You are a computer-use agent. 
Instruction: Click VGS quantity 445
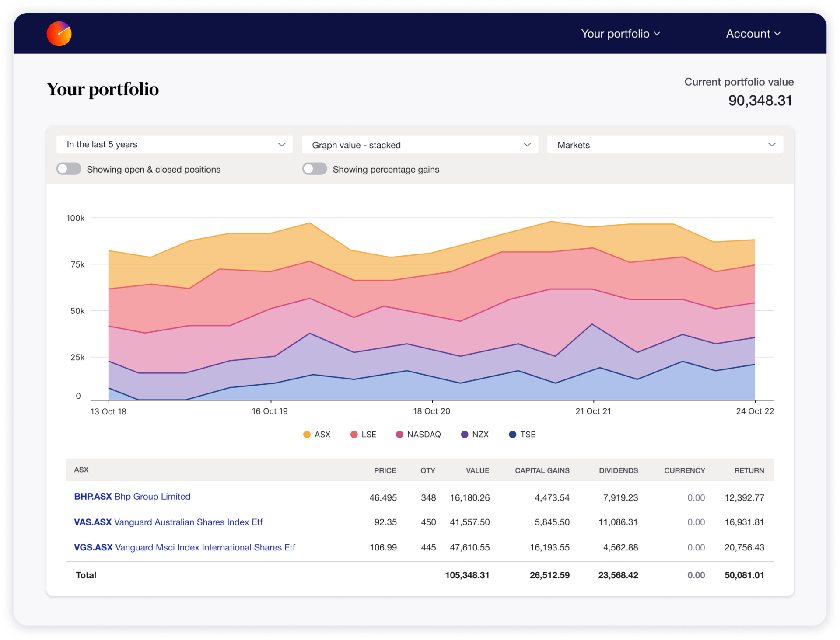428,547
